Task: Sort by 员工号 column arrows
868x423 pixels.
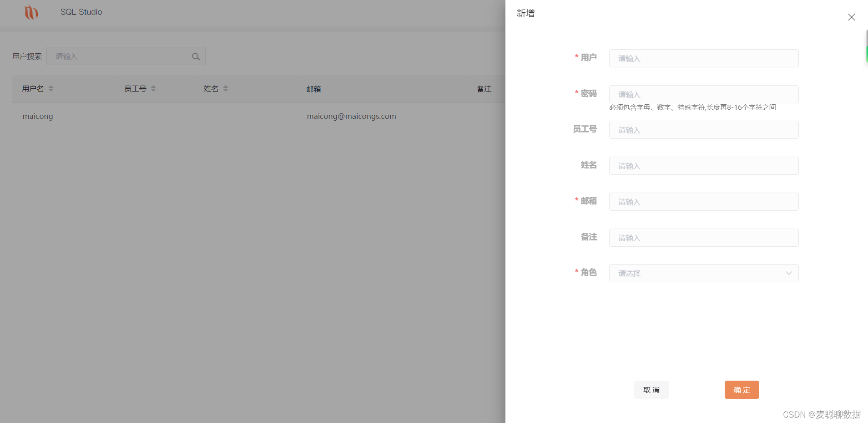Action: [x=153, y=88]
